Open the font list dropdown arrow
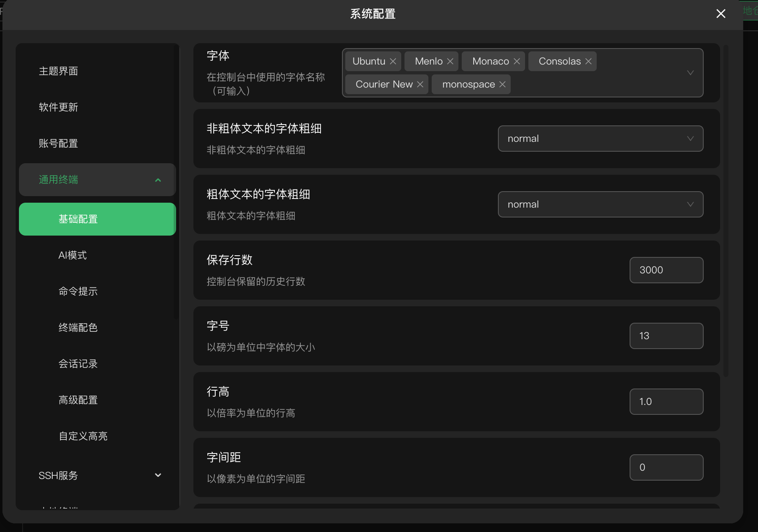Image resolution: width=758 pixels, height=532 pixels. (x=690, y=73)
